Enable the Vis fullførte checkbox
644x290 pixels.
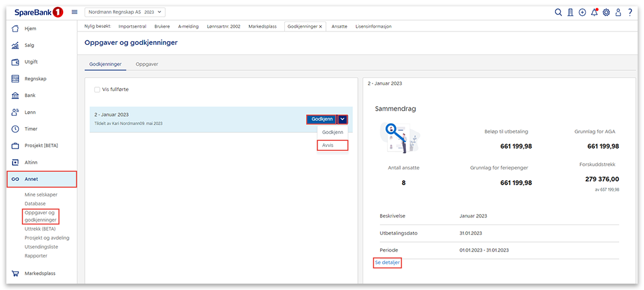coord(97,90)
